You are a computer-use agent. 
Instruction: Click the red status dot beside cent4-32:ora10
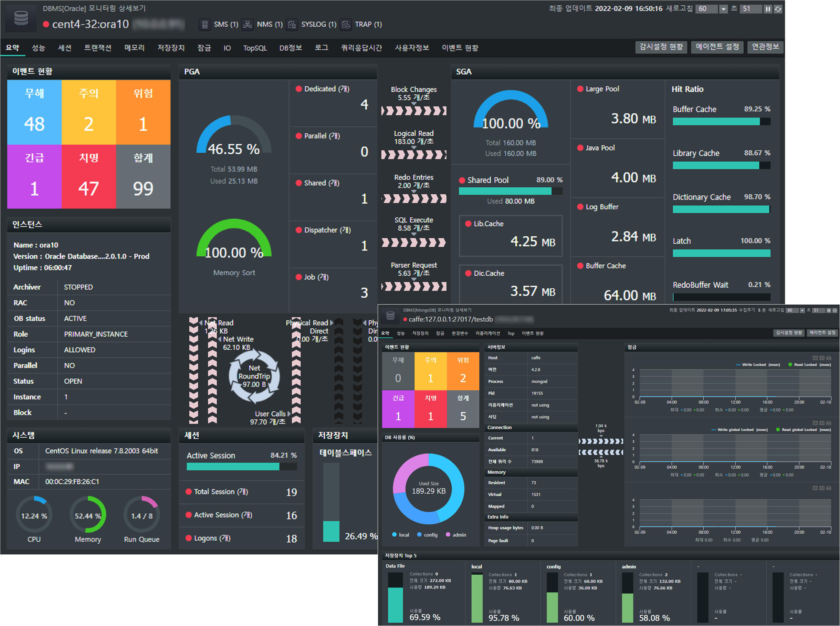(46, 24)
